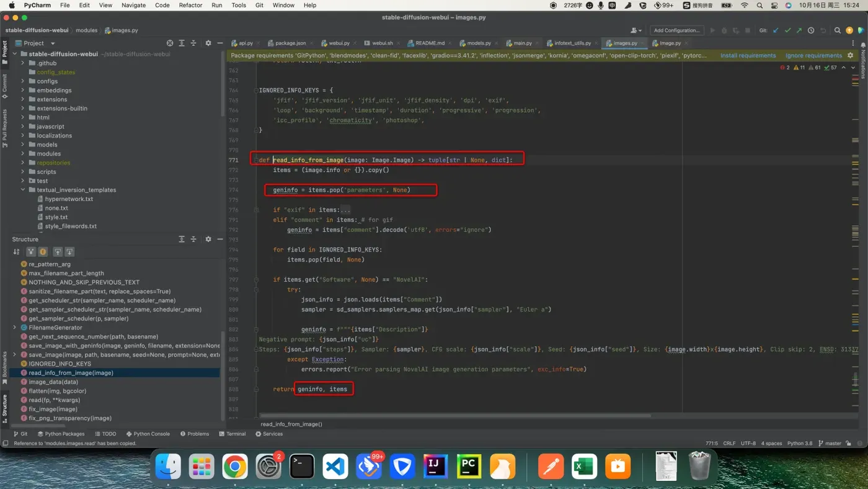Click the Git update project arrow

coord(776,30)
